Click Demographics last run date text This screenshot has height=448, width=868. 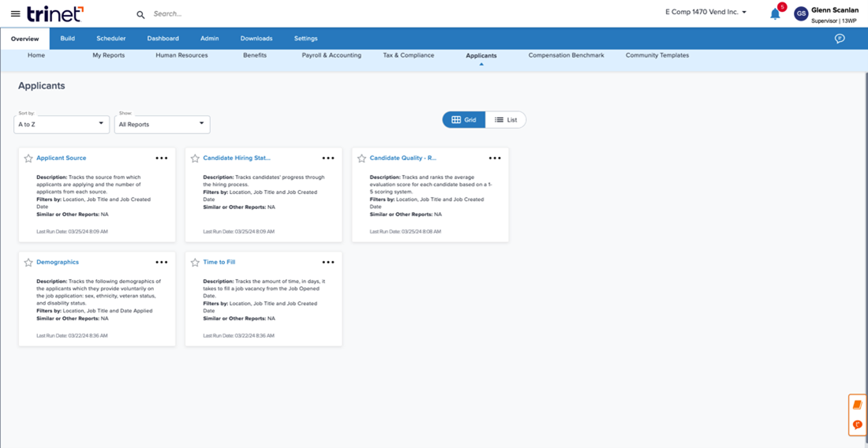click(x=73, y=336)
